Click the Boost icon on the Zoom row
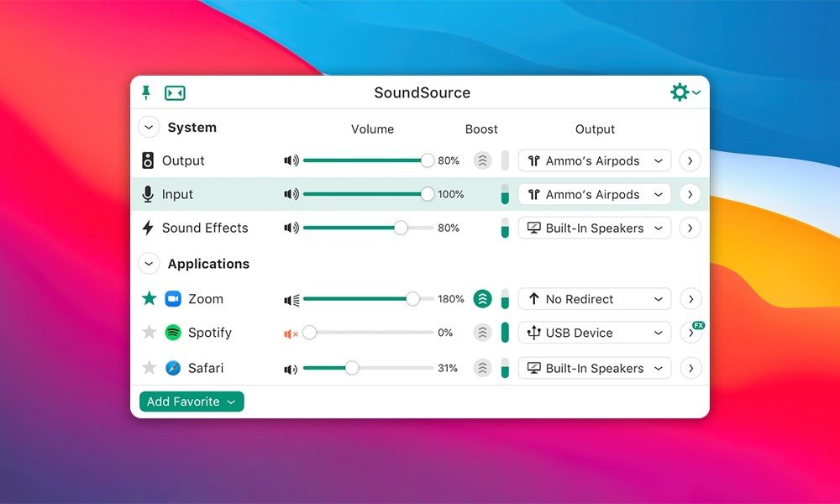840x504 pixels. pos(482,299)
